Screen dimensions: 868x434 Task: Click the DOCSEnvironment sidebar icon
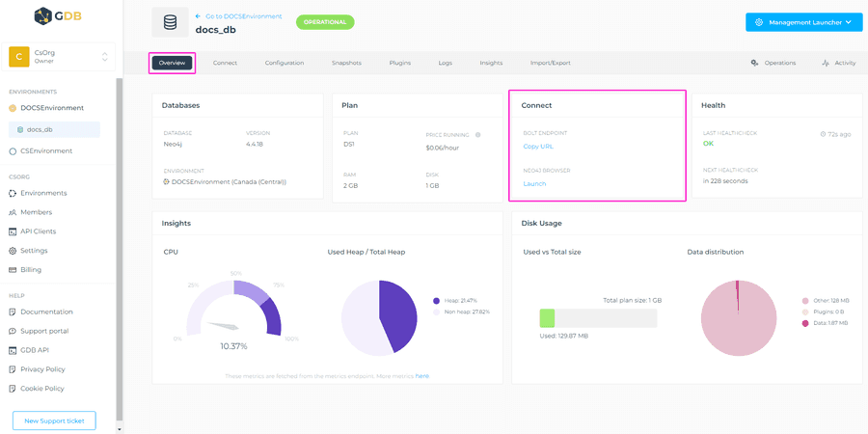13,108
